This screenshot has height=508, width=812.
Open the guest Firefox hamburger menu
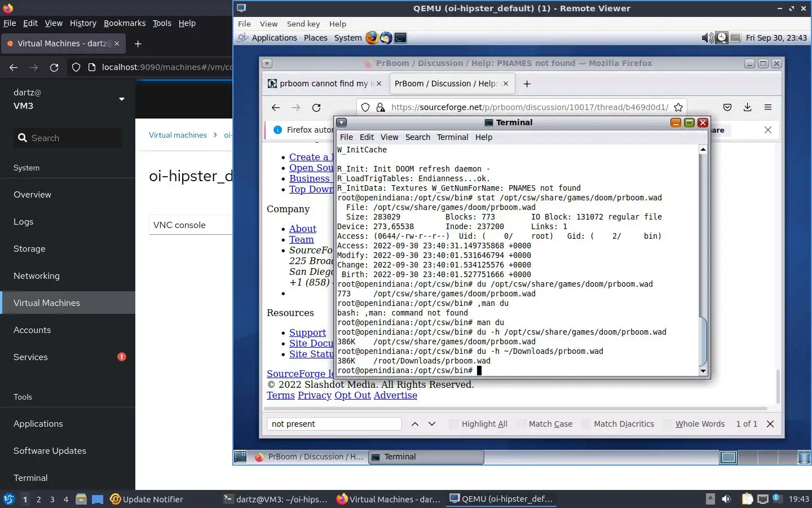[768, 107]
